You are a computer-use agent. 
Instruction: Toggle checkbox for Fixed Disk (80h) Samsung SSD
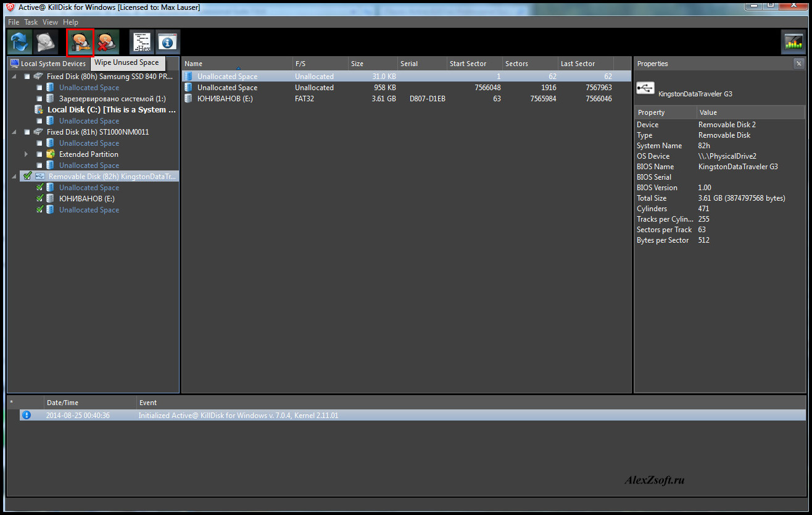point(27,77)
